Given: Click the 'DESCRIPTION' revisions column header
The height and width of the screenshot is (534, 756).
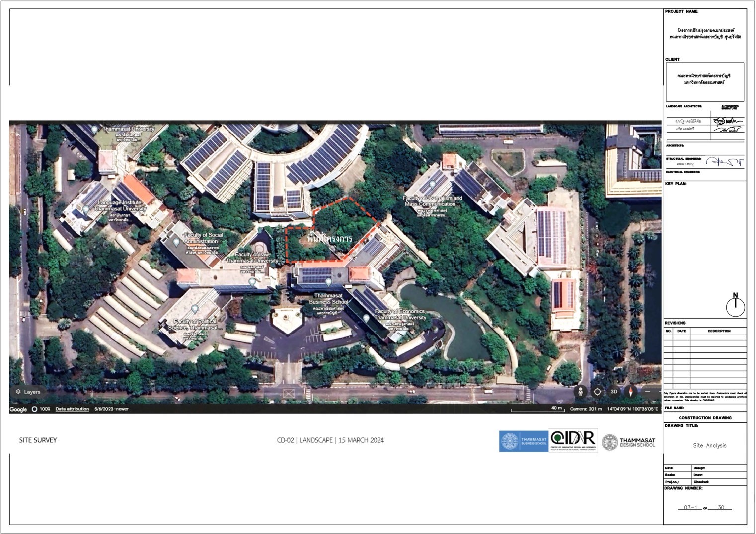Looking at the screenshot, I should click(719, 331).
